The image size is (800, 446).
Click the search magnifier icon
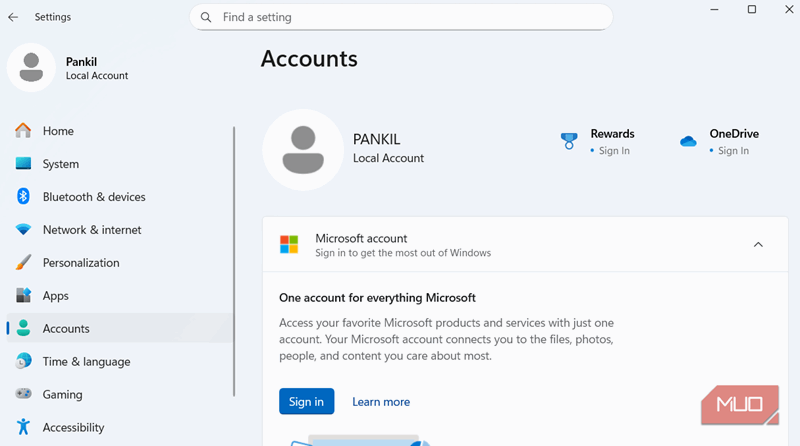coord(206,17)
